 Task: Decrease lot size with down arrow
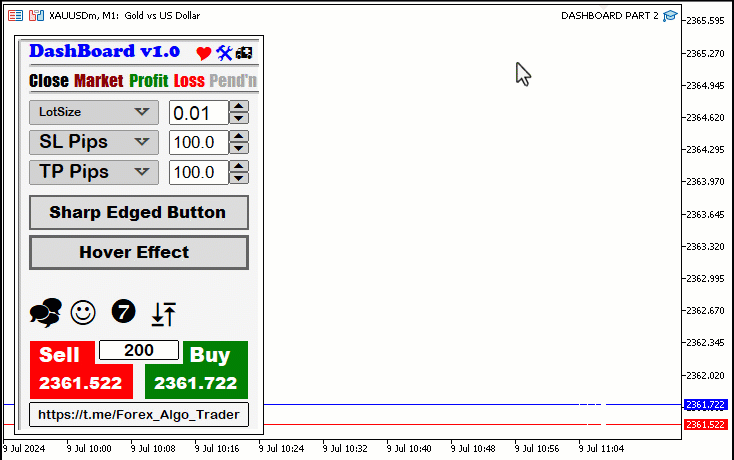239,118
